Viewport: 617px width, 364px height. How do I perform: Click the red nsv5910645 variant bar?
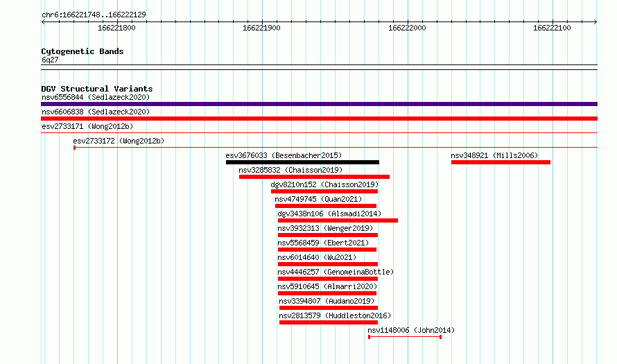tap(327, 293)
